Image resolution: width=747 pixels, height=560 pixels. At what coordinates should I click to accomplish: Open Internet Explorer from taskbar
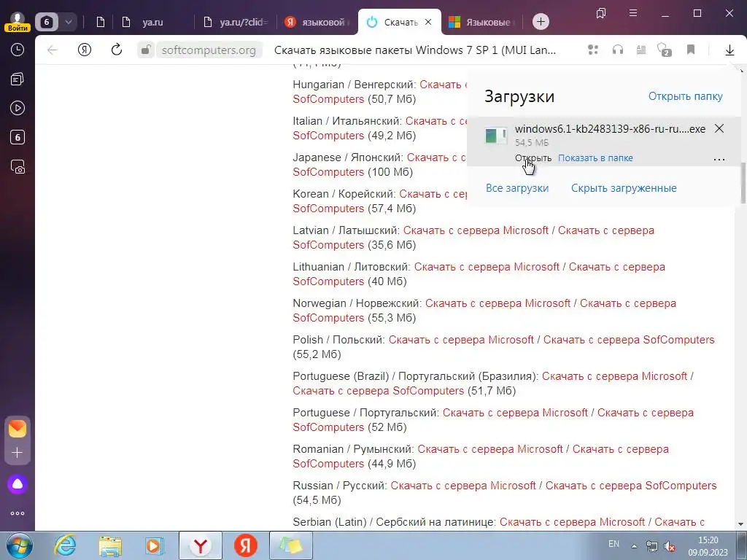click(65, 545)
